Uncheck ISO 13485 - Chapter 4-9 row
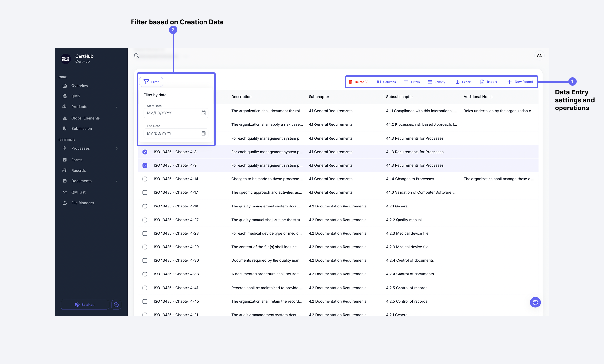 145,166
